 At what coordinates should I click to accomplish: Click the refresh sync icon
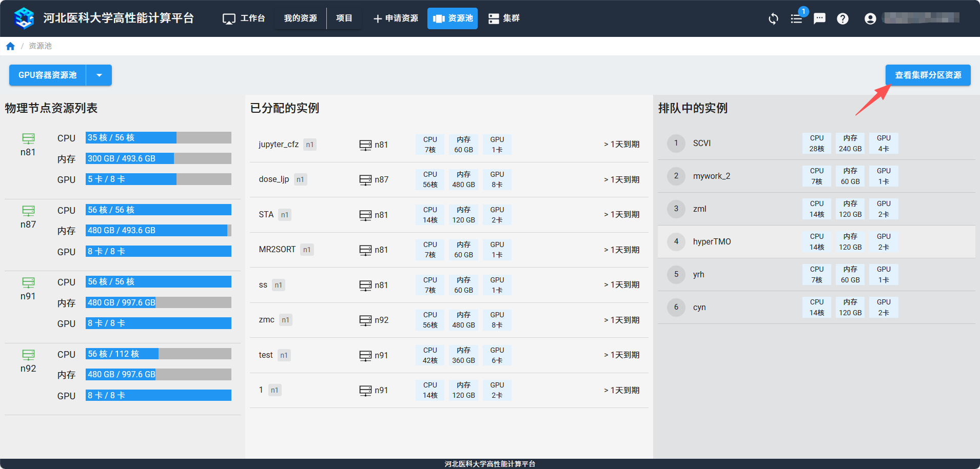[773, 19]
